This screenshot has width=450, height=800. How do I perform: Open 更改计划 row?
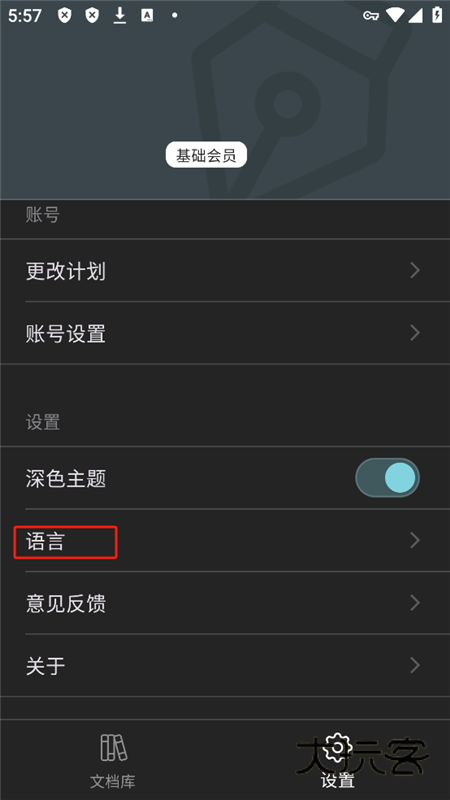tap(225, 270)
